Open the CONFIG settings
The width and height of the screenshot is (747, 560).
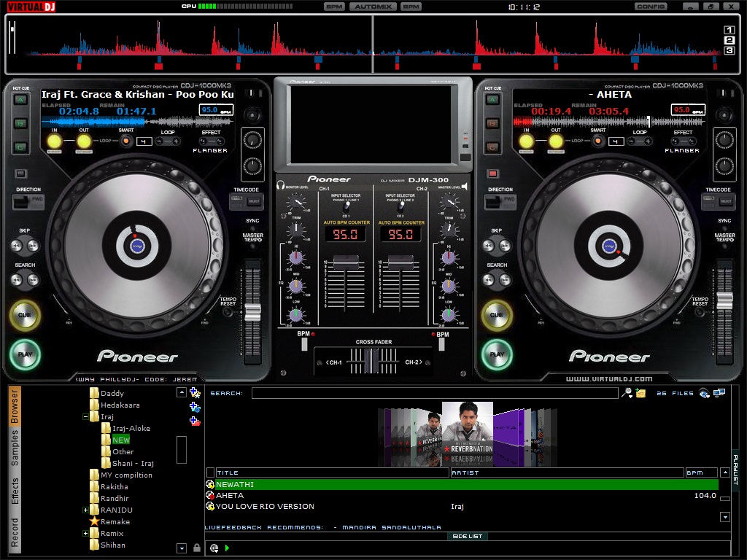pos(651,7)
